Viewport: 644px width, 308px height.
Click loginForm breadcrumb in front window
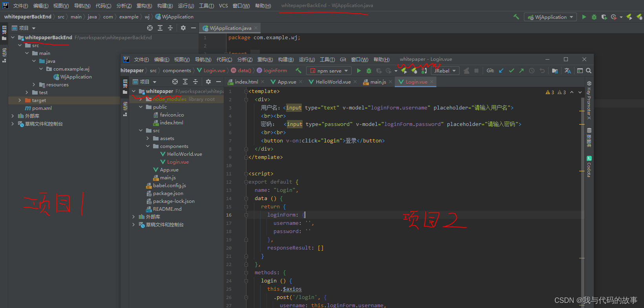point(275,71)
